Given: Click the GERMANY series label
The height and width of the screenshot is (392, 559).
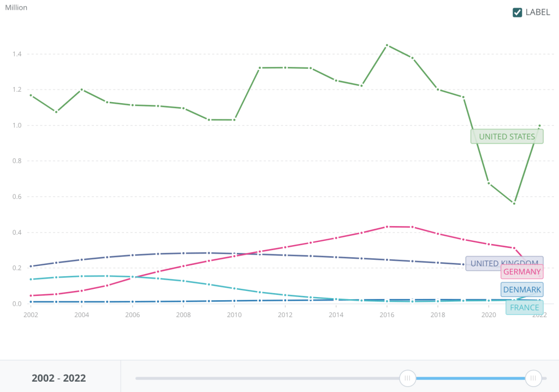Looking at the screenshot, I should coord(522,272).
